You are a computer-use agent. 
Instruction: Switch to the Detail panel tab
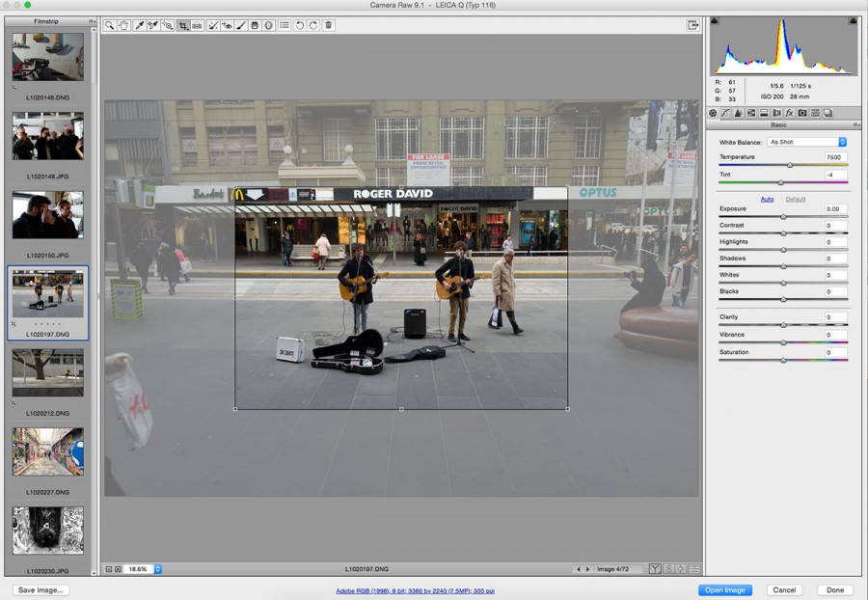tap(739, 113)
